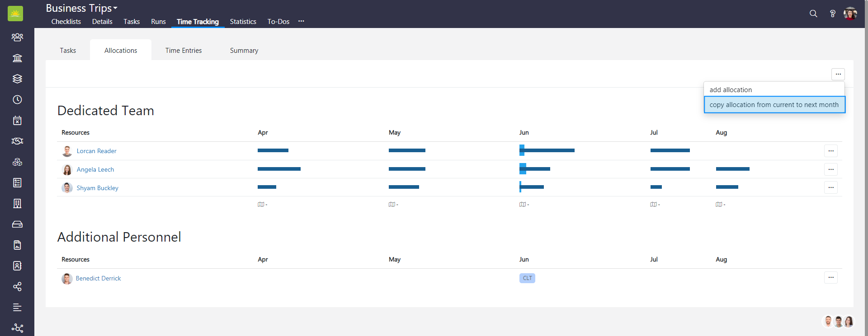Click the bank building sidebar icon

point(17,58)
